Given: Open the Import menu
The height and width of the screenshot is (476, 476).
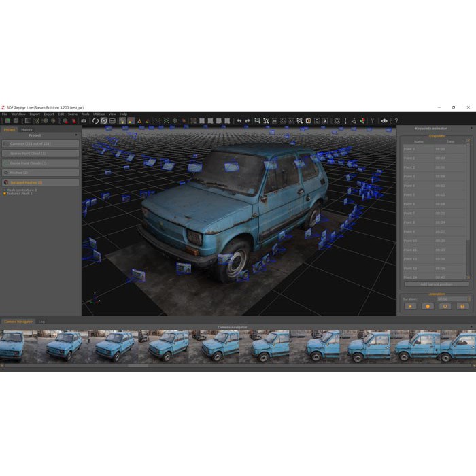Looking at the screenshot, I should pos(35,114).
